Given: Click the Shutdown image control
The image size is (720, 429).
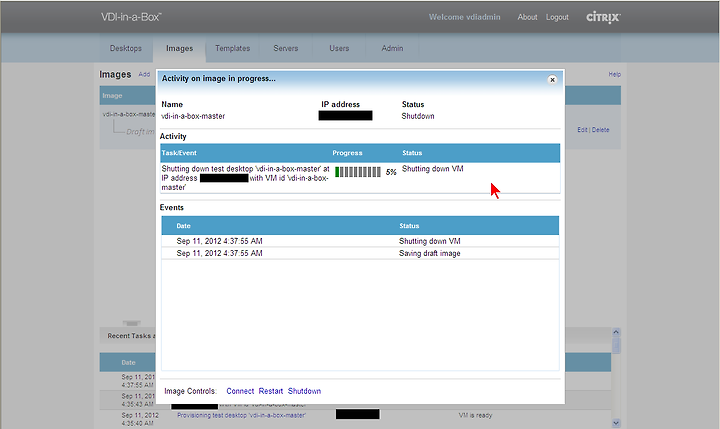Looking at the screenshot, I should coord(304,391).
